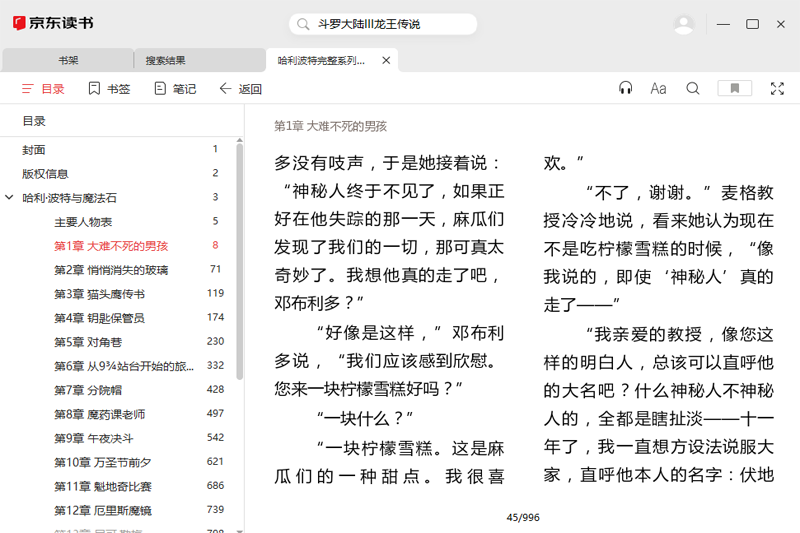800x533 pixels.
Task: Open user account avatar
Action: 684,24
